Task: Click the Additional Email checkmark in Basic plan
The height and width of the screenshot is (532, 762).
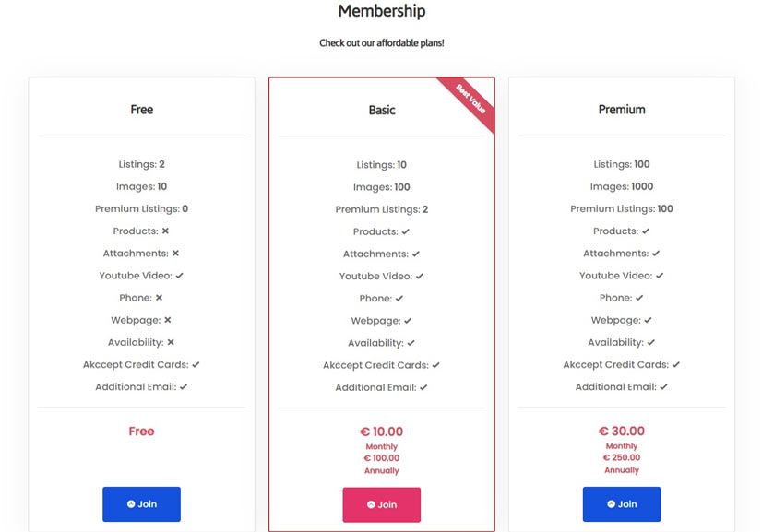Action: click(x=423, y=387)
